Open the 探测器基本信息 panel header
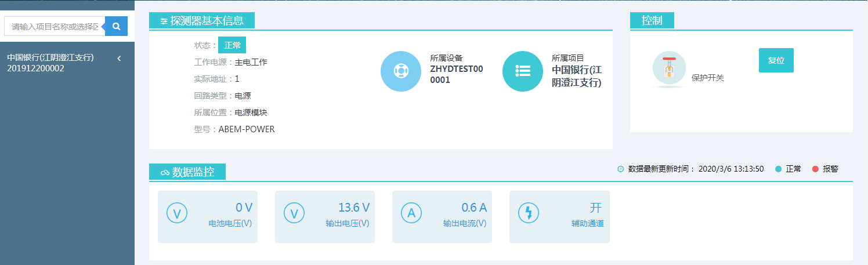The image size is (868, 265). click(x=202, y=21)
